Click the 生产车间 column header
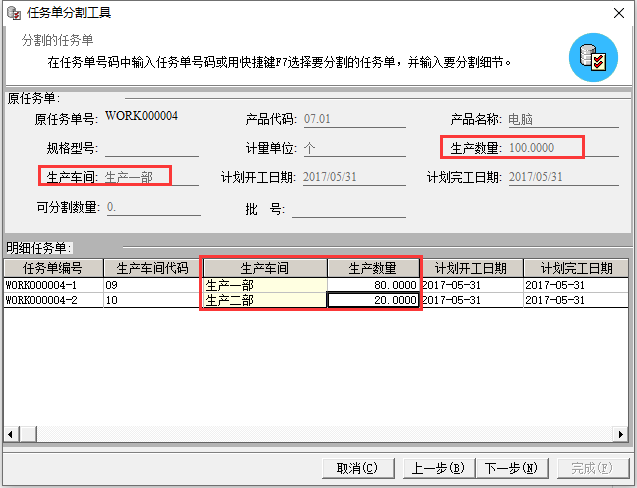The height and width of the screenshot is (488, 637). point(264,268)
